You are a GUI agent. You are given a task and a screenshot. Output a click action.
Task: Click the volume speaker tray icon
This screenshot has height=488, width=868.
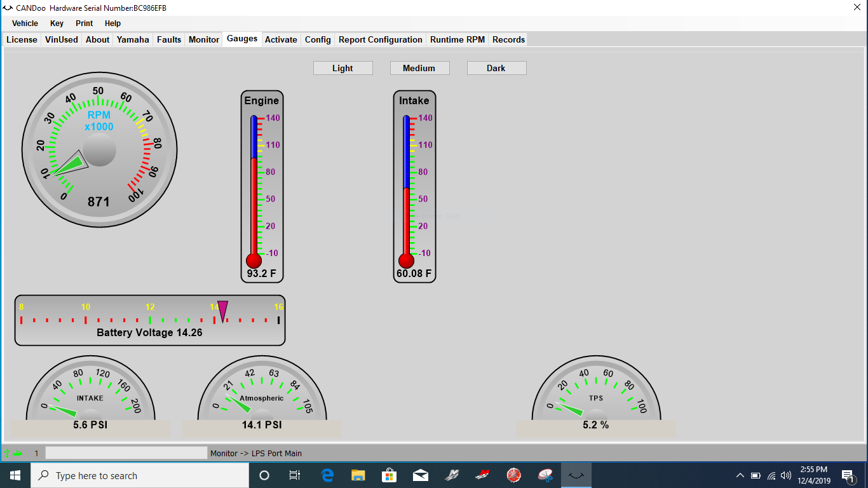786,475
